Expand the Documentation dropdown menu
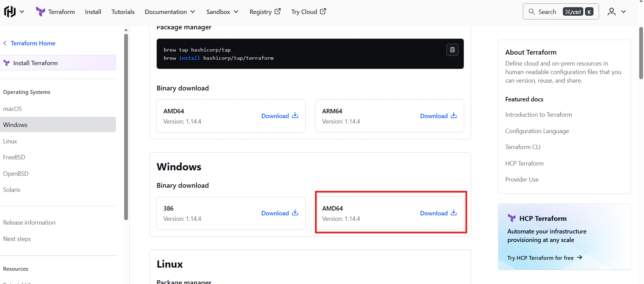Image resolution: width=644 pixels, height=284 pixels. pos(170,12)
